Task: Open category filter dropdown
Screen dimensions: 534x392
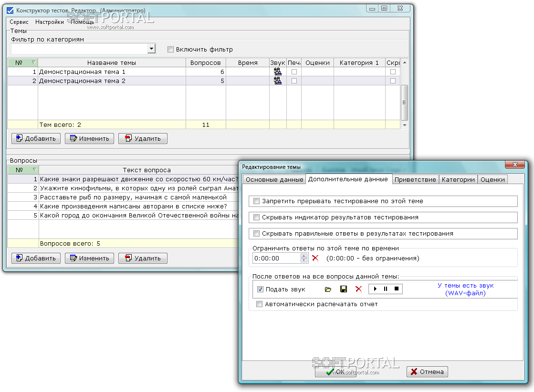Action: pos(152,49)
